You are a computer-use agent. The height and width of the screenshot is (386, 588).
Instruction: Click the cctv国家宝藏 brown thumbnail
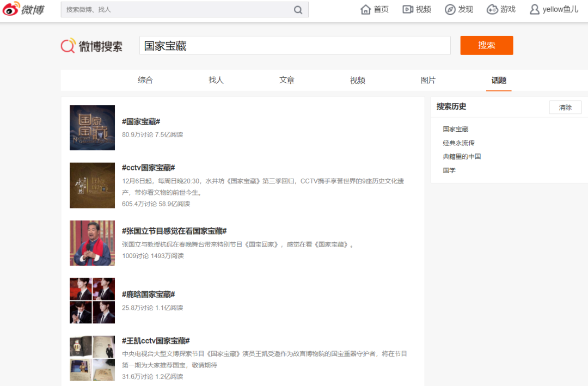(92, 185)
